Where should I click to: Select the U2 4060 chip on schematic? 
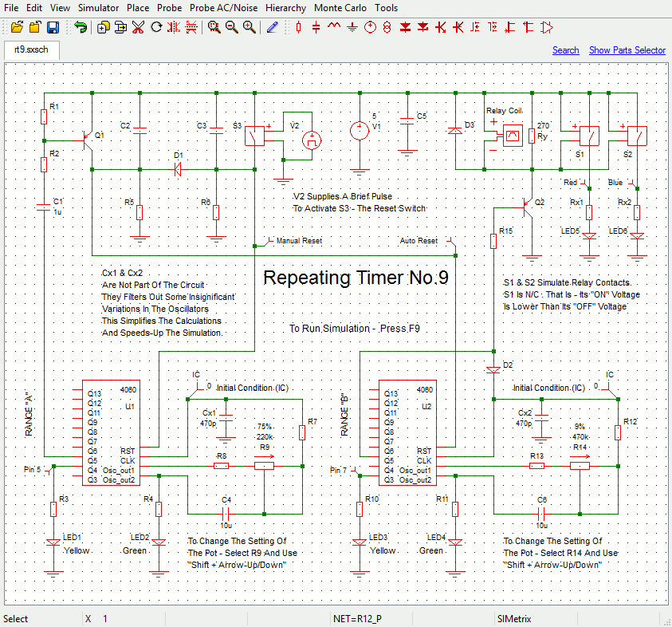point(407,432)
